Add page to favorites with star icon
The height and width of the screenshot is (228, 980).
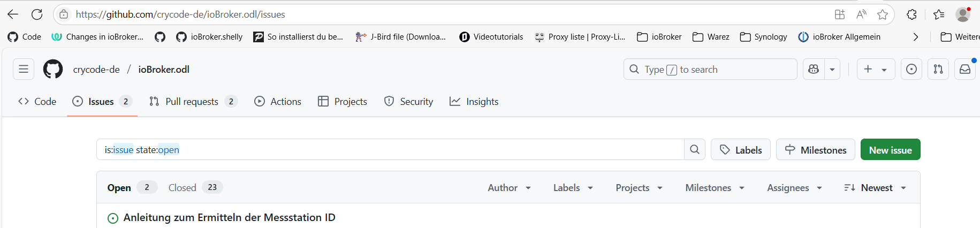click(883, 14)
